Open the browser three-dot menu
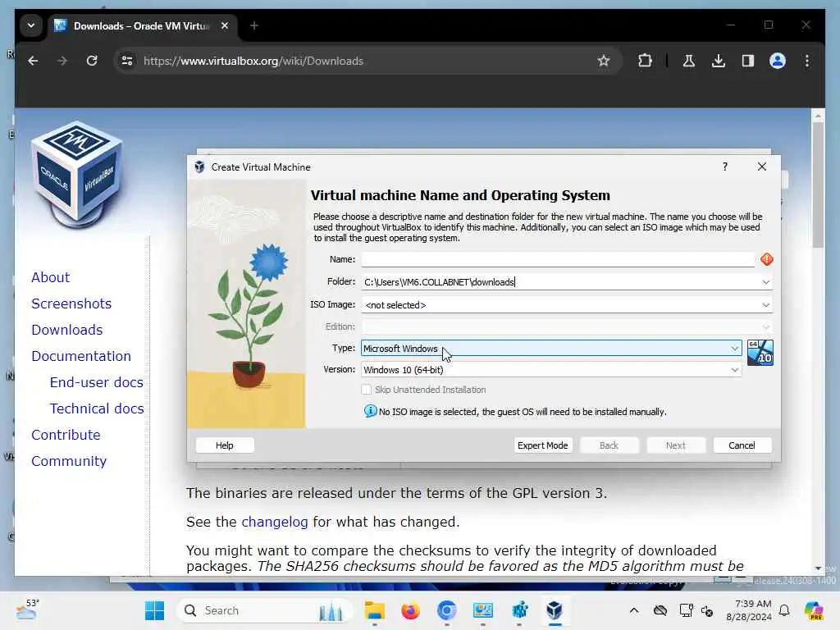This screenshot has width=840, height=630. click(807, 61)
